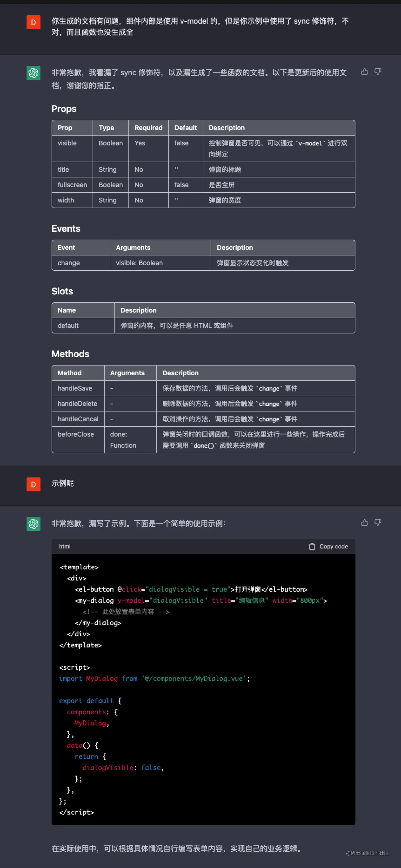Click the closing '</script>' tag line
The height and width of the screenshot is (868, 401).
[77, 812]
